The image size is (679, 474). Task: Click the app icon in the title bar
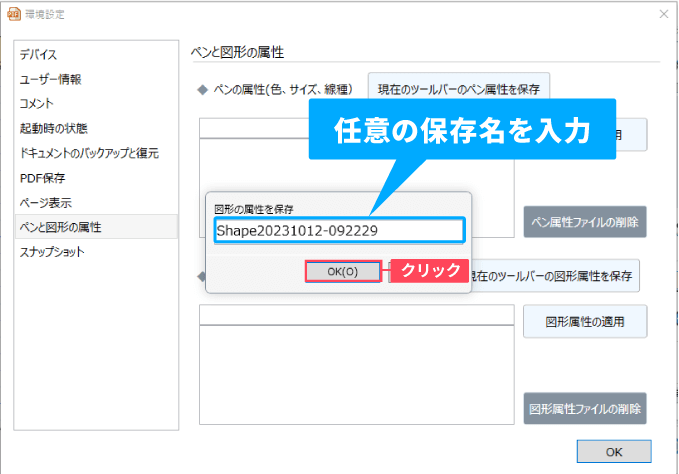[x=13, y=13]
